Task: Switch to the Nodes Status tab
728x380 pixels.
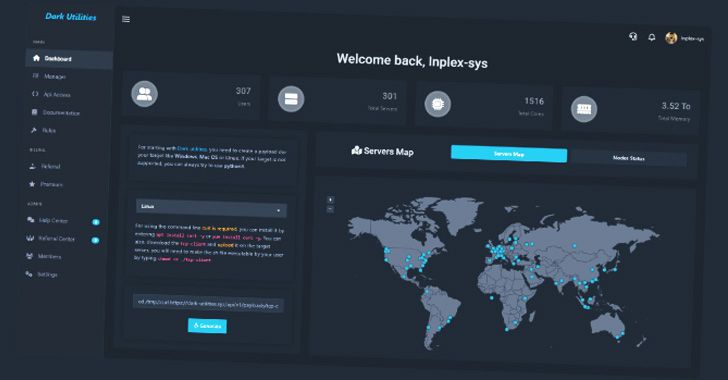Action: [x=629, y=158]
